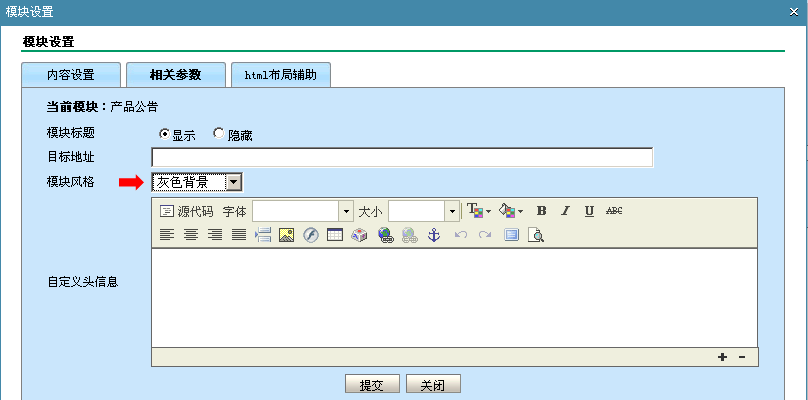Toggle italic formatting

pyautogui.click(x=565, y=210)
